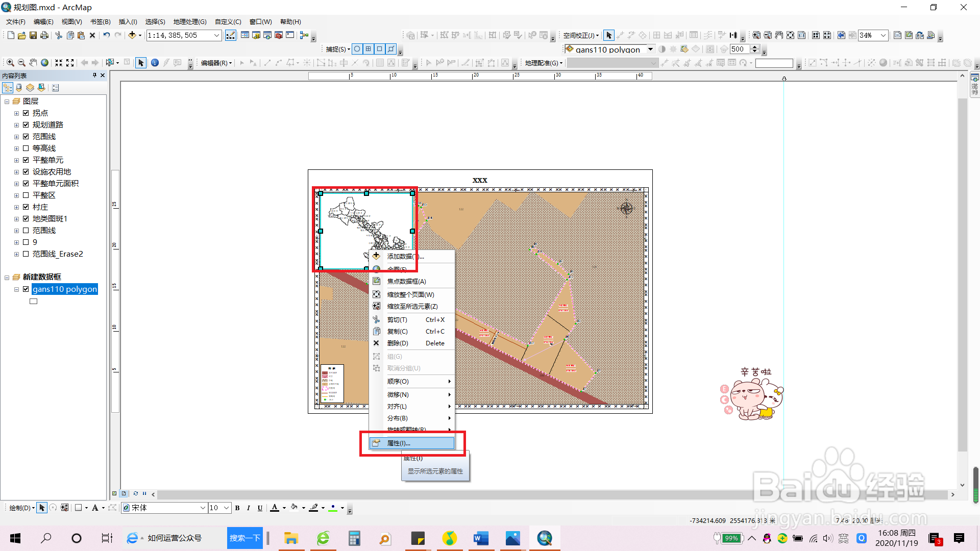980x551 pixels.
Task: Toggle the gans110 polygon layer checkbox
Action: point(26,289)
